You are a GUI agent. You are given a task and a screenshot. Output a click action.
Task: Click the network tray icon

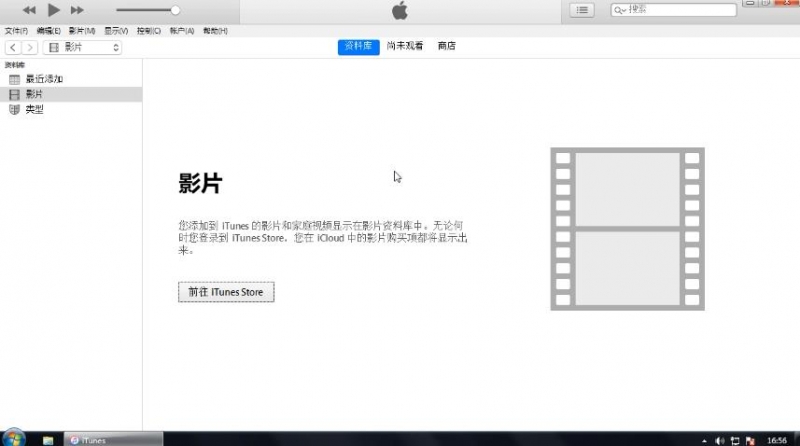tap(735, 441)
